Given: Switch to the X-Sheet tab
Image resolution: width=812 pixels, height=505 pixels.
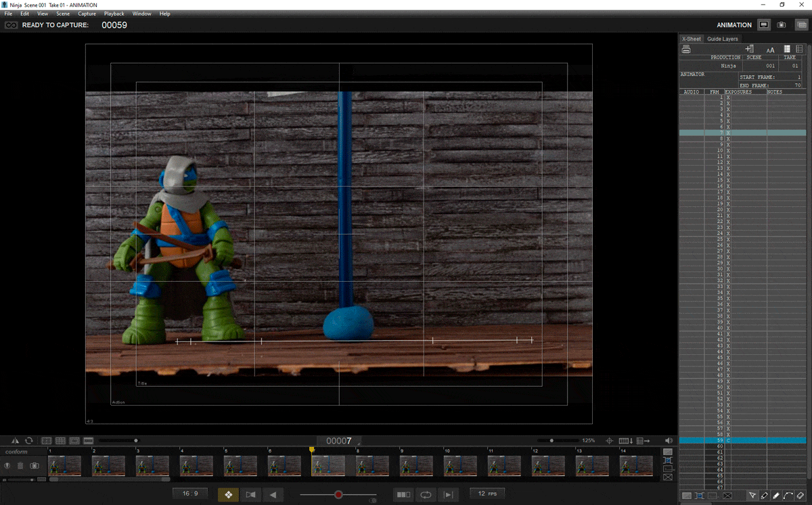Looking at the screenshot, I should 692,39.
